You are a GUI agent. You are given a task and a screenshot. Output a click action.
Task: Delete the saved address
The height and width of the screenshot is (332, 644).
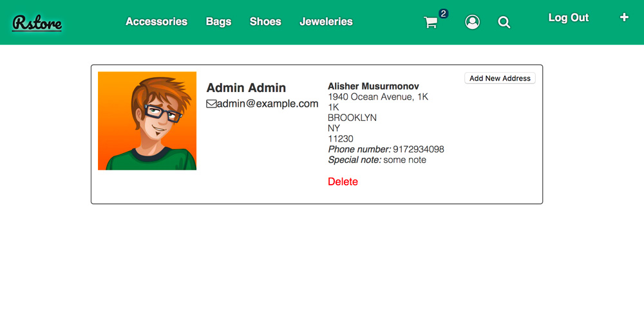click(x=343, y=181)
